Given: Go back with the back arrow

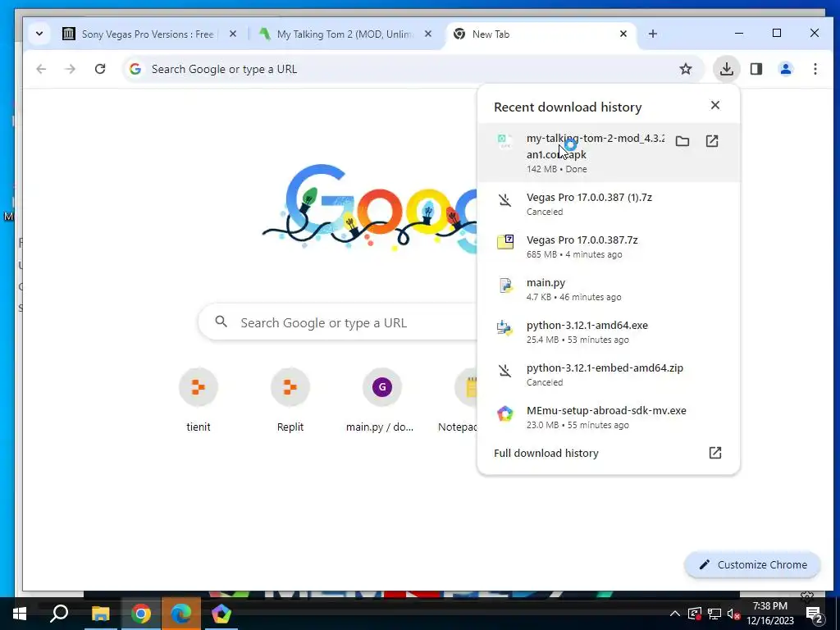Looking at the screenshot, I should [x=41, y=69].
